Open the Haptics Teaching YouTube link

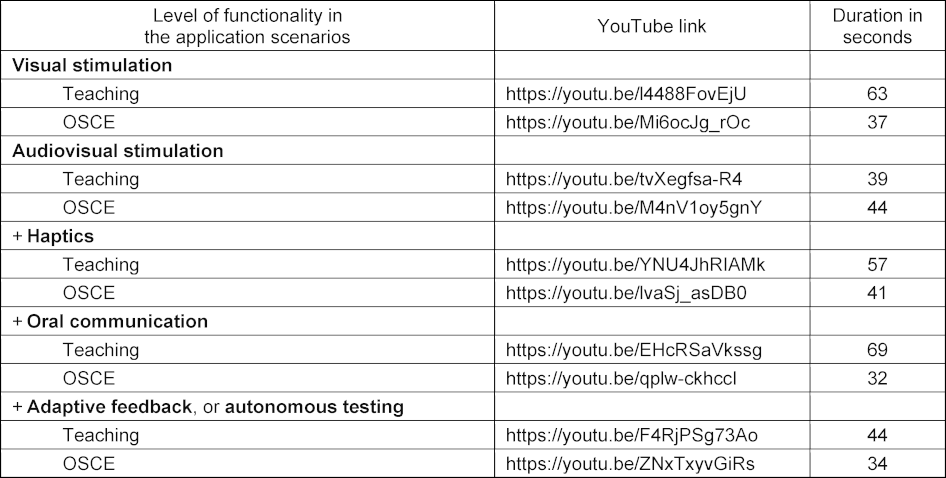pyautogui.click(x=635, y=264)
